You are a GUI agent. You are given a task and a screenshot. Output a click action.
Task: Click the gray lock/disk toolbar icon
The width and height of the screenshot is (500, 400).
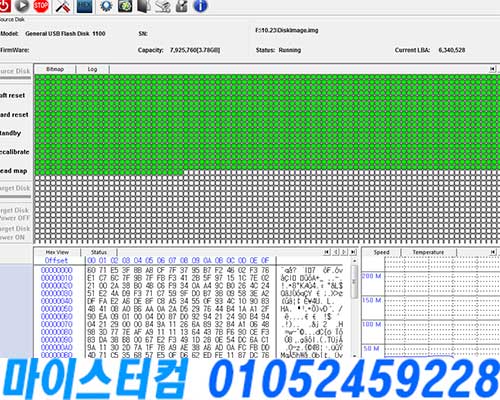(182, 6)
